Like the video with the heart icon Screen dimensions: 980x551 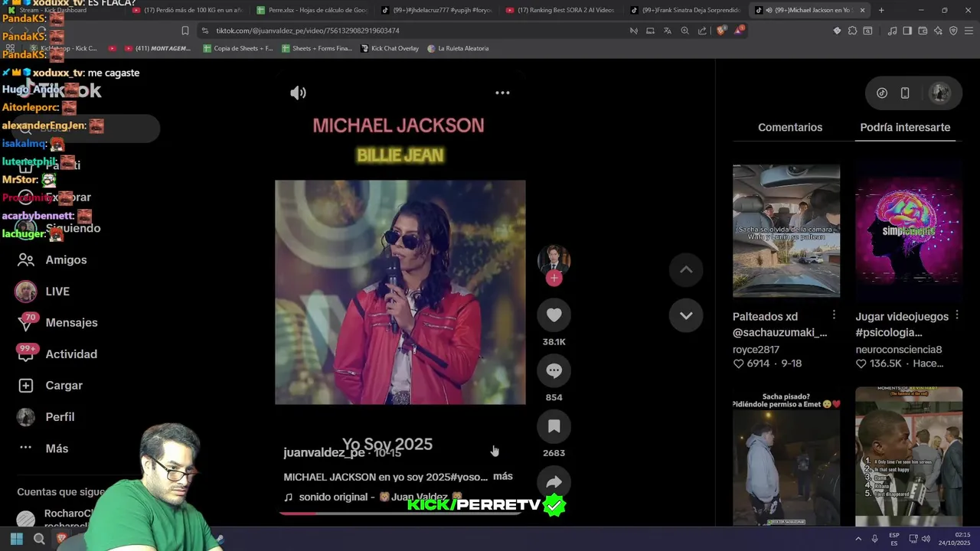click(x=554, y=315)
